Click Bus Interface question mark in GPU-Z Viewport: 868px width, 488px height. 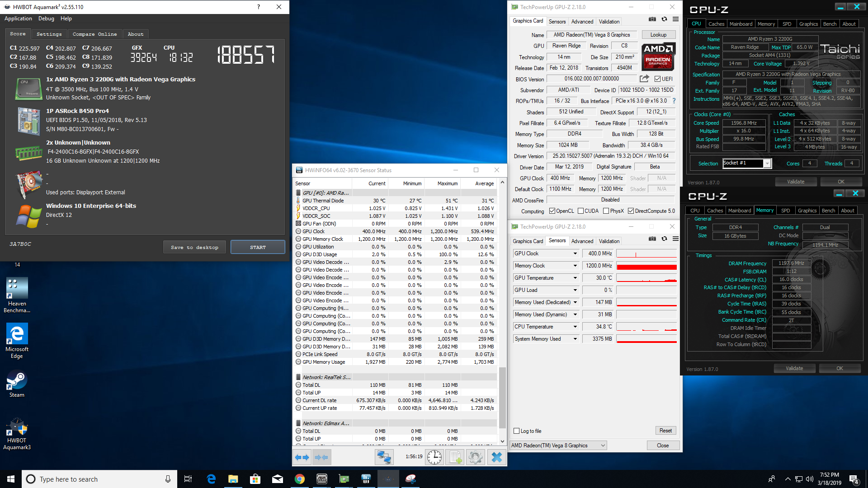pos(674,101)
